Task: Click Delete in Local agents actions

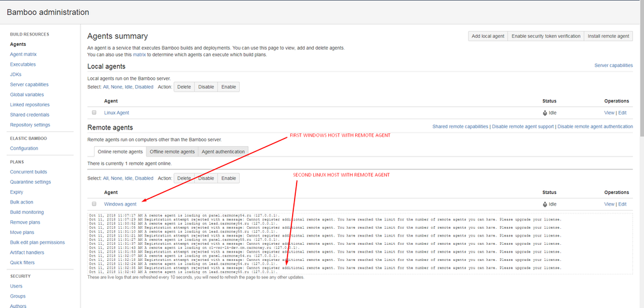Action: tap(184, 87)
